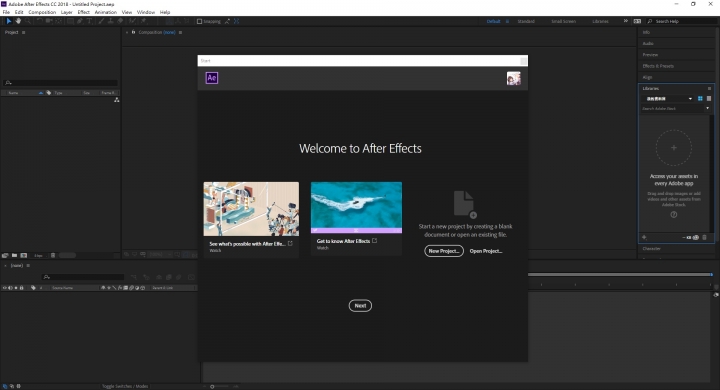
Task: Select the Clone Stamp tool
Action: (111, 21)
